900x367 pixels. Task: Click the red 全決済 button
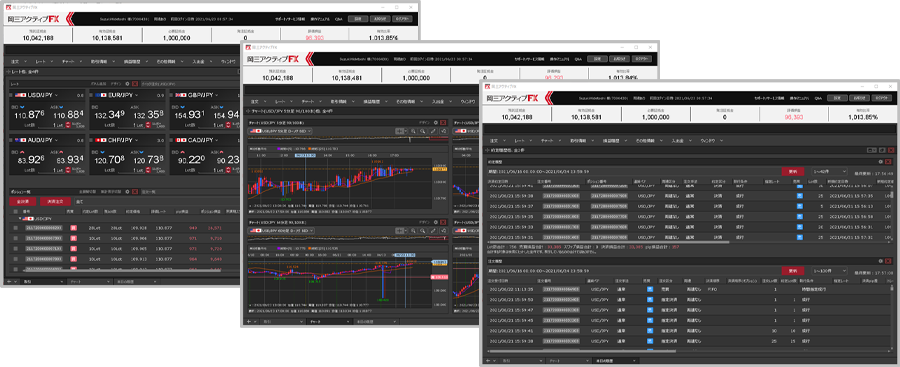(23, 201)
